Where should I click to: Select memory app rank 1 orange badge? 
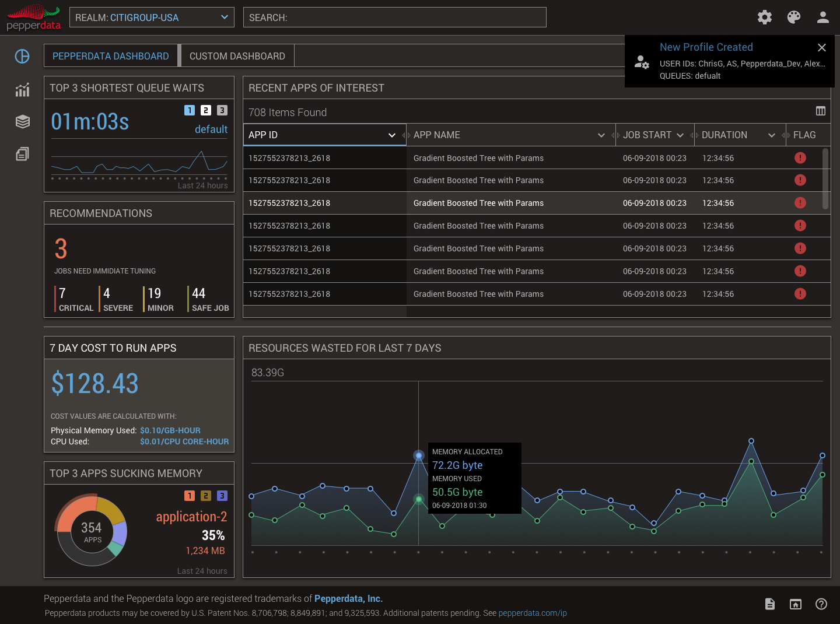190,496
